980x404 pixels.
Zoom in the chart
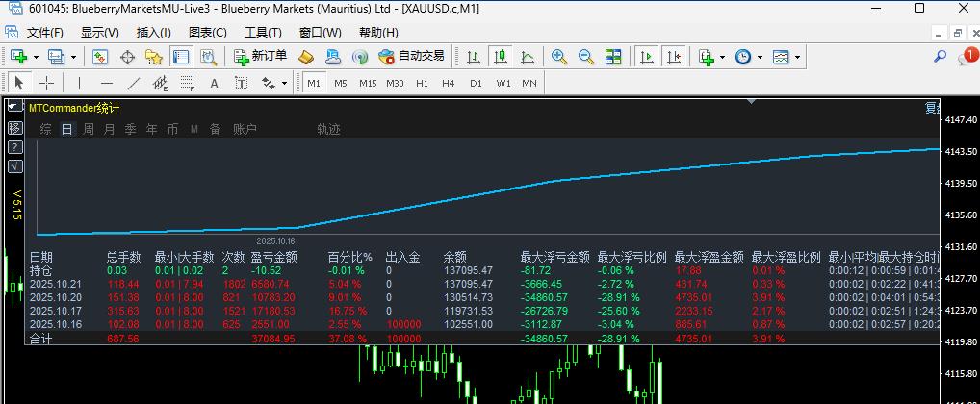(559, 57)
